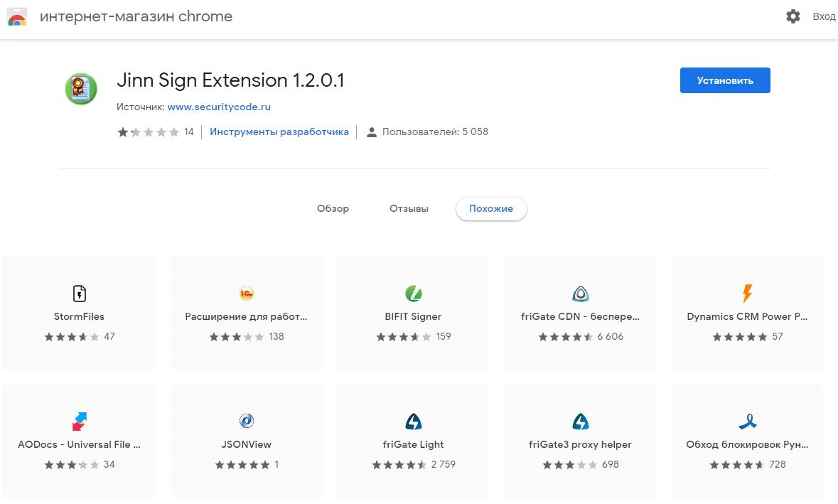Click friGate CDN star rating
The width and height of the screenshot is (838, 504).
coord(566,337)
